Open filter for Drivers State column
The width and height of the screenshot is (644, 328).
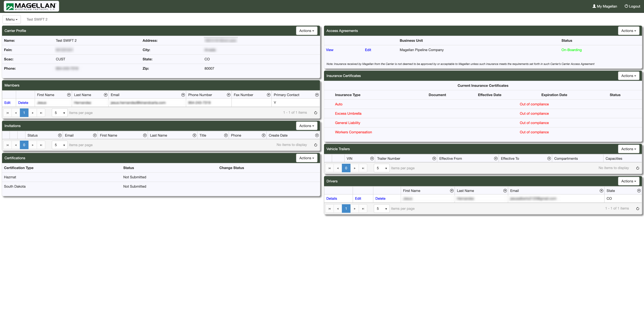[x=639, y=191]
